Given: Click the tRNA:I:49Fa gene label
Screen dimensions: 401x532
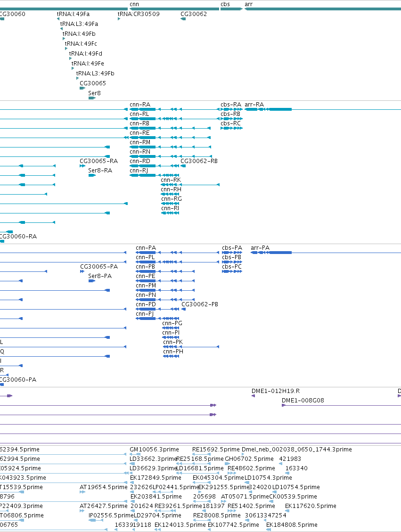Looking at the screenshot, I should tap(74, 14).
